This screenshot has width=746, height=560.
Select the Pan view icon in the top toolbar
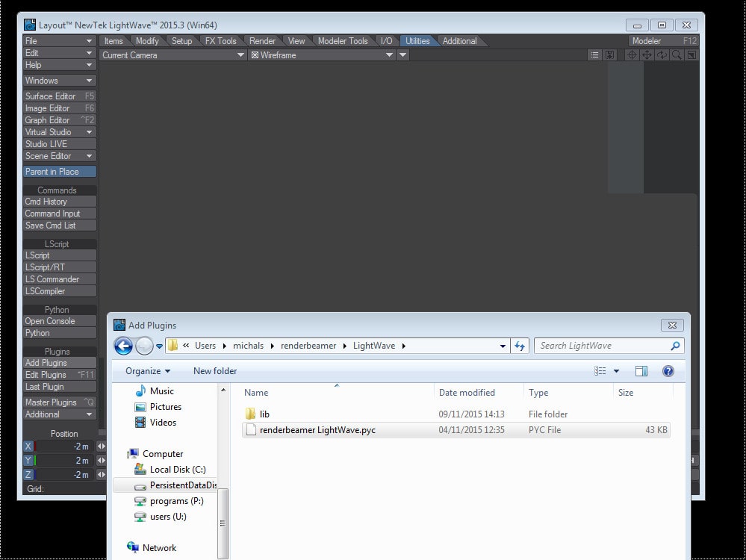647,55
